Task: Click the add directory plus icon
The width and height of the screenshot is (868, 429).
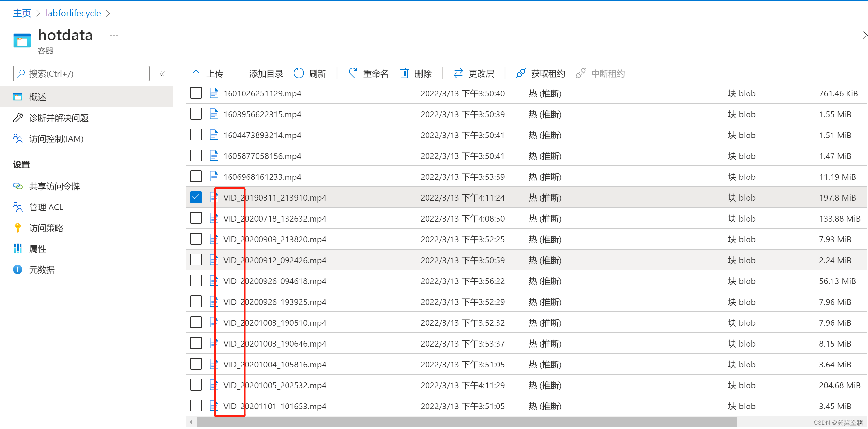Action: (239, 73)
